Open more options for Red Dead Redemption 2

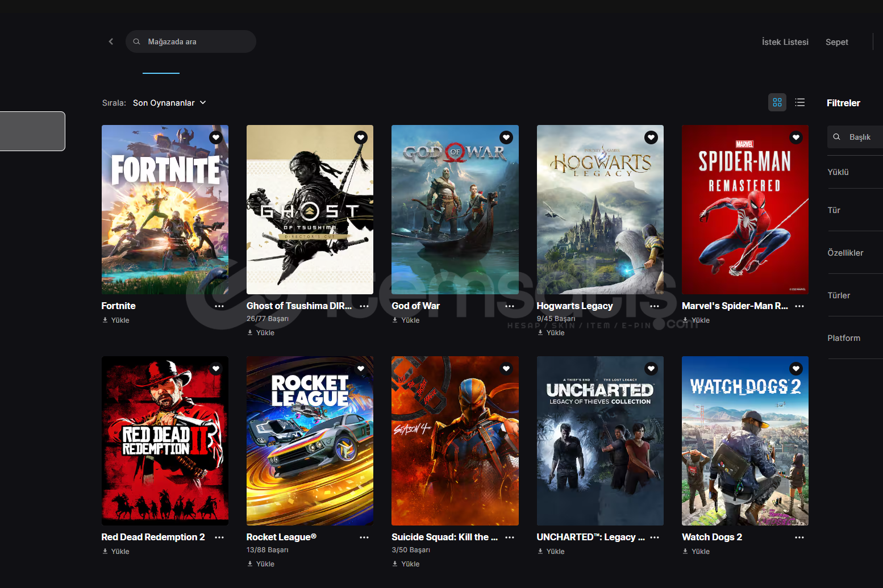click(x=219, y=537)
